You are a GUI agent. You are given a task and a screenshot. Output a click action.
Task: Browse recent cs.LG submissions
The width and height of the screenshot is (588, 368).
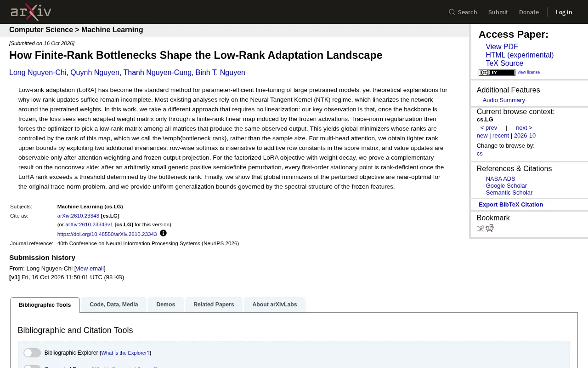(x=501, y=136)
